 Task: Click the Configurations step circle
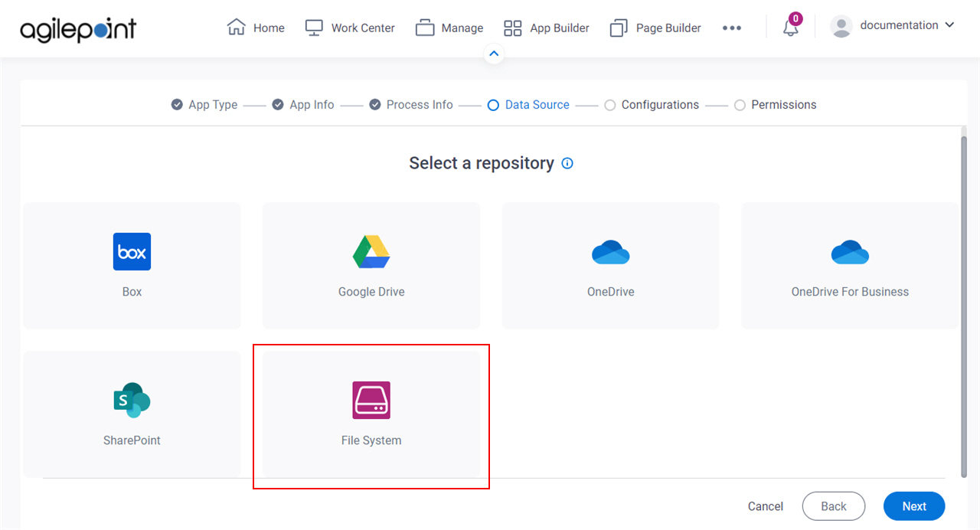tap(610, 105)
